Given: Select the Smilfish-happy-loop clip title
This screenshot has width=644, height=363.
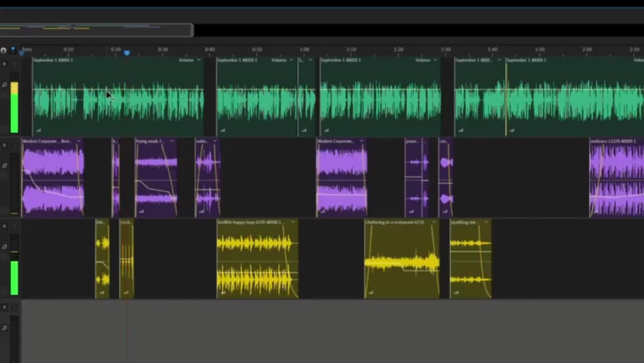Looking at the screenshot, I should tap(250, 222).
